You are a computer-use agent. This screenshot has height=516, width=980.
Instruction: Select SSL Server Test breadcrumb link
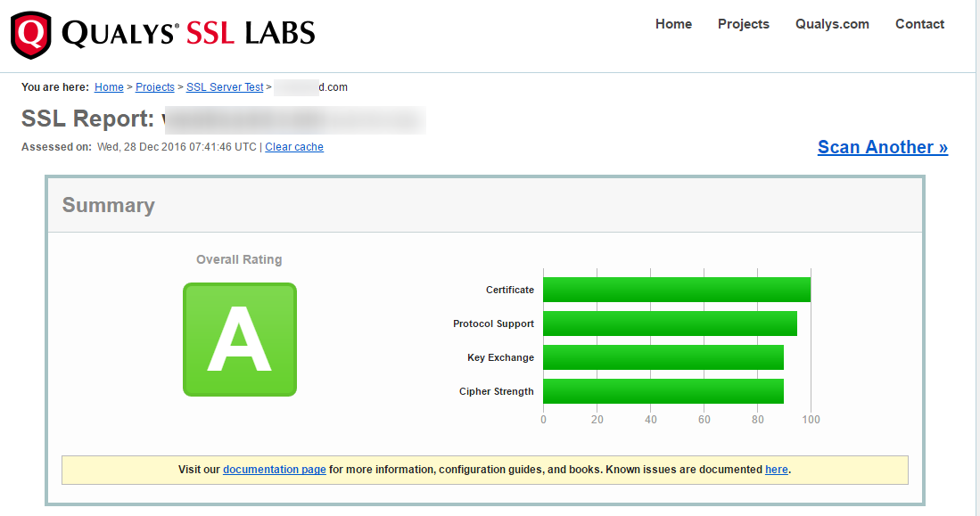click(x=225, y=87)
